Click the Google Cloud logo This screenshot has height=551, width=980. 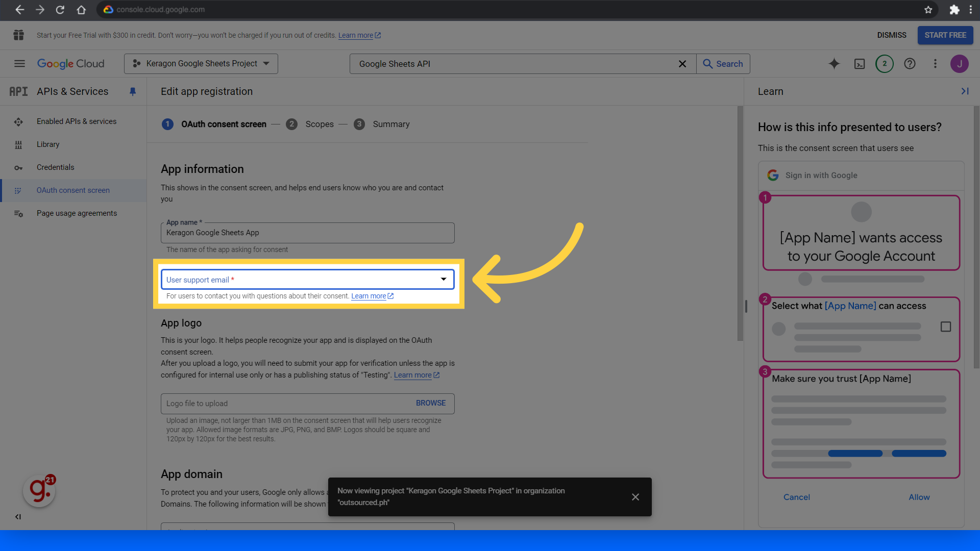pos(70,64)
